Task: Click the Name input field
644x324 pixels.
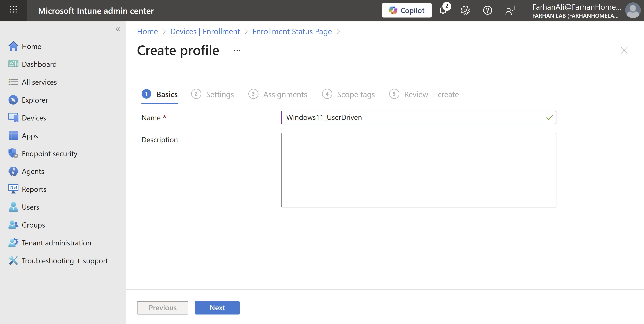Action: 415,117
